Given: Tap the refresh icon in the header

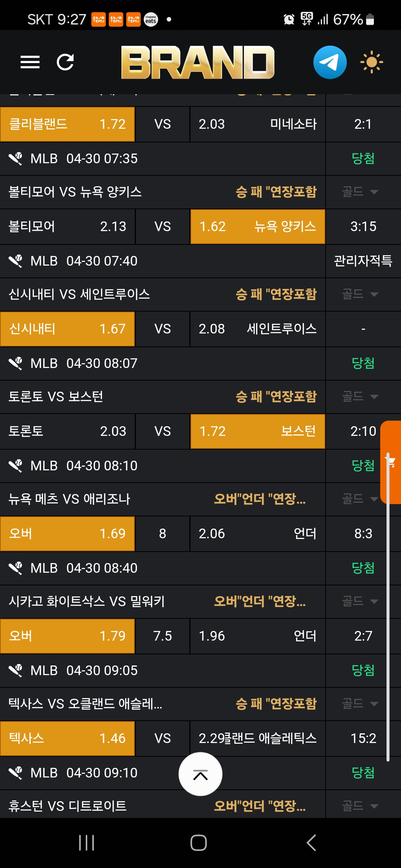Looking at the screenshot, I should [x=65, y=62].
